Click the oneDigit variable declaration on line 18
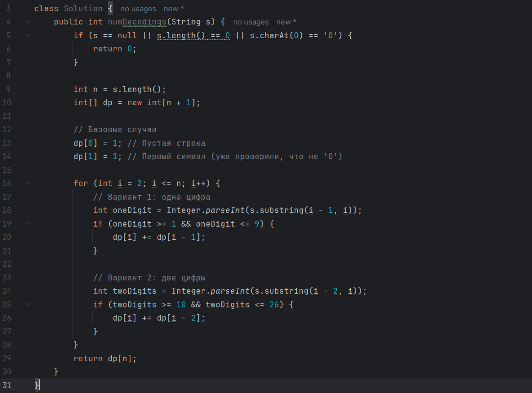Image resolution: width=532 pixels, height=393 pixels. click(x=132, y=210)
